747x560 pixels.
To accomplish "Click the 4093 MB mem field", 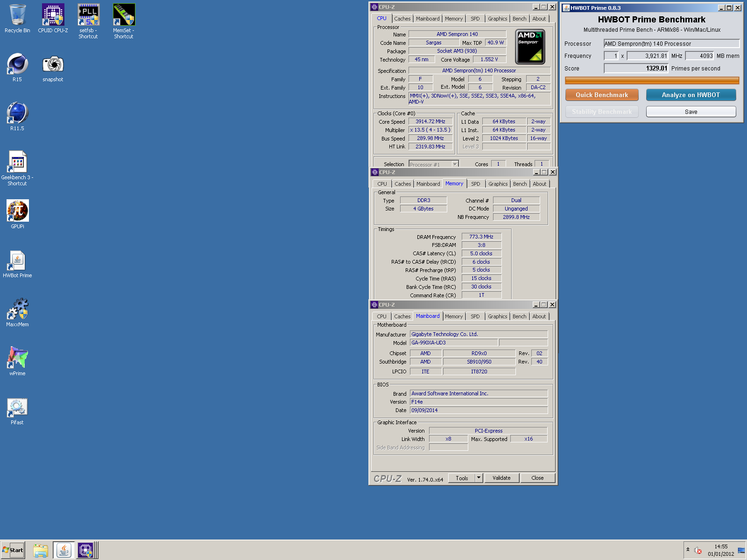I will 700,56.
